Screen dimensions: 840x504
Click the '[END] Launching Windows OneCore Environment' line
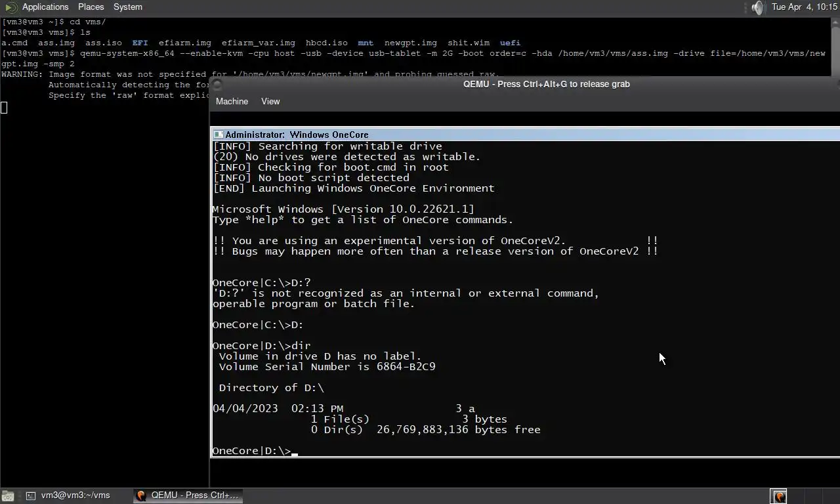354,188
